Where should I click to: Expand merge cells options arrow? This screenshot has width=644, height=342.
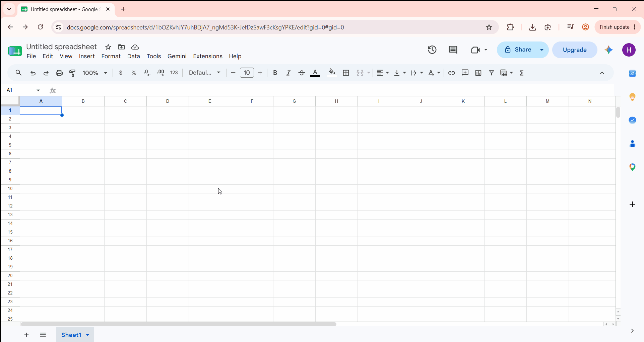click(x=369, y=73)
